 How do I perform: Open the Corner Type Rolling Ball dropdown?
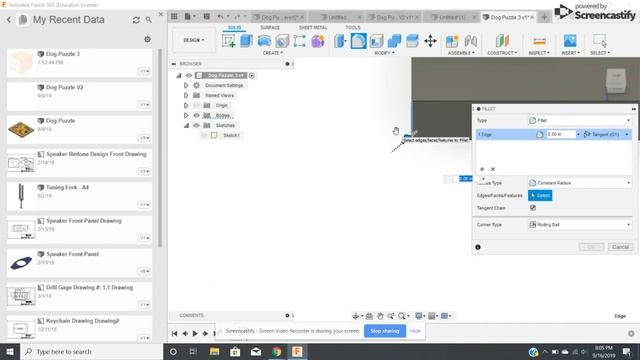[580, 224]
